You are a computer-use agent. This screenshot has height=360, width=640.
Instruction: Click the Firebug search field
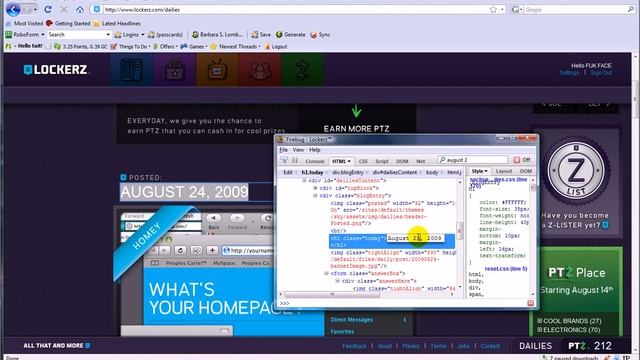(473, 160)
